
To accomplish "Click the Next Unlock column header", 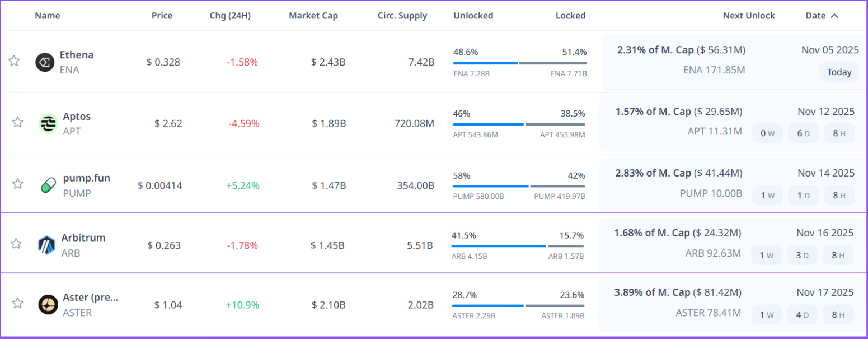I will point(748,16).
